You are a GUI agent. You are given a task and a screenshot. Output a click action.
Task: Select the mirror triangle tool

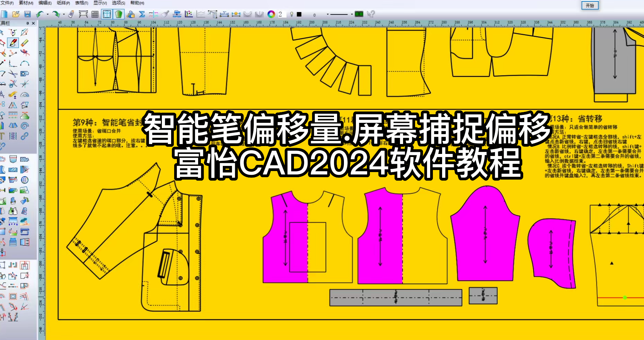click(13, 105)
